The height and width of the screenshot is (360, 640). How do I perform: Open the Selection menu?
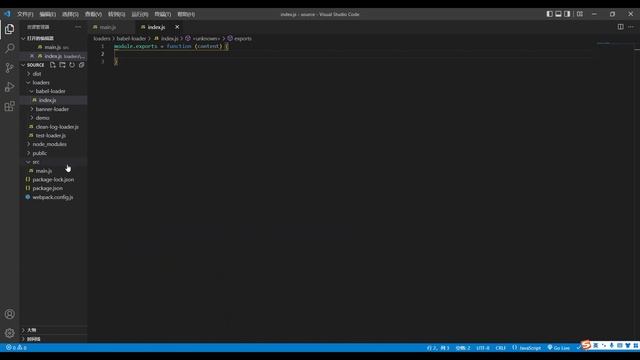[70, 14]
